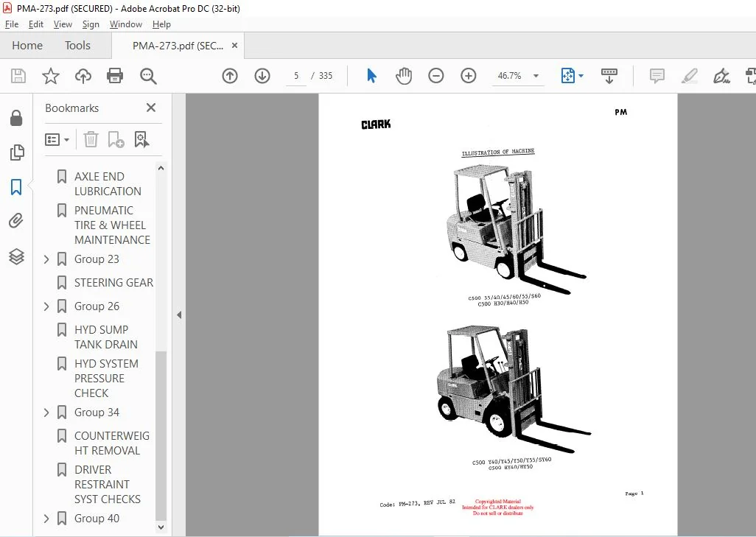Choose the Selection arrow tool
The width and height of the screenshot is (756, 537).
click(371, 76)
